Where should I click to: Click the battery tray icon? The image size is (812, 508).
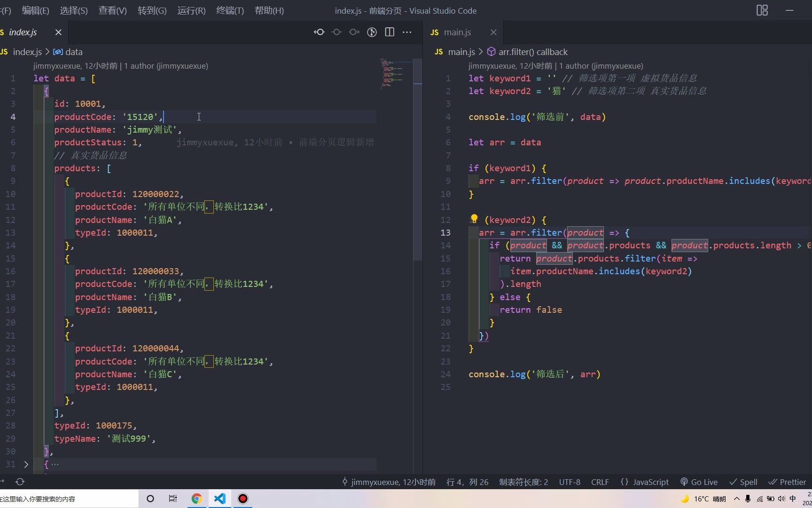point(771,499)
